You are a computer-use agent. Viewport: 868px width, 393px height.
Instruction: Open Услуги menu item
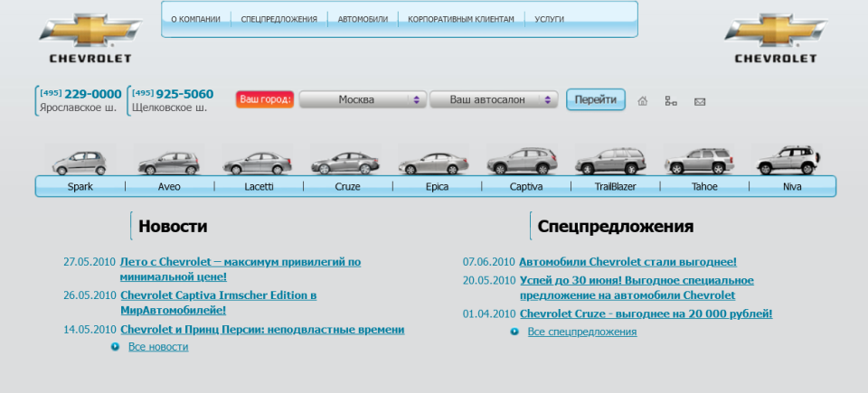[x=549, y=19]
